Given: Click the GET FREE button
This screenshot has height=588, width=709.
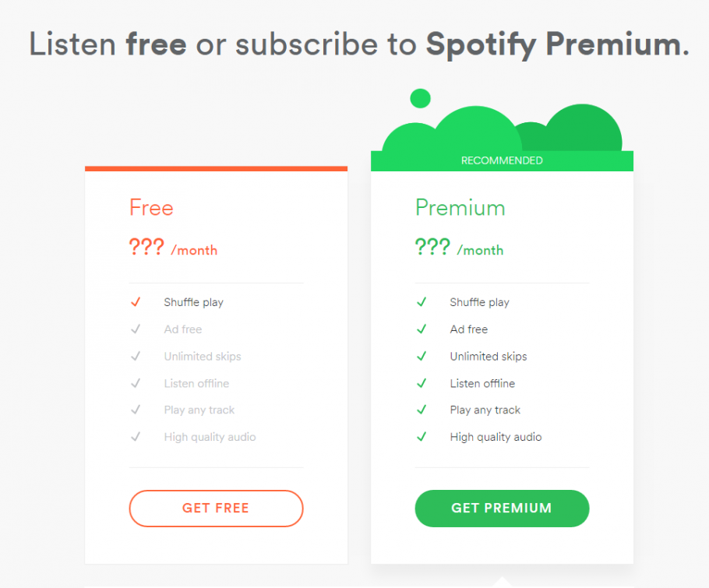Looking at the screenshot, I should (216, 508).
